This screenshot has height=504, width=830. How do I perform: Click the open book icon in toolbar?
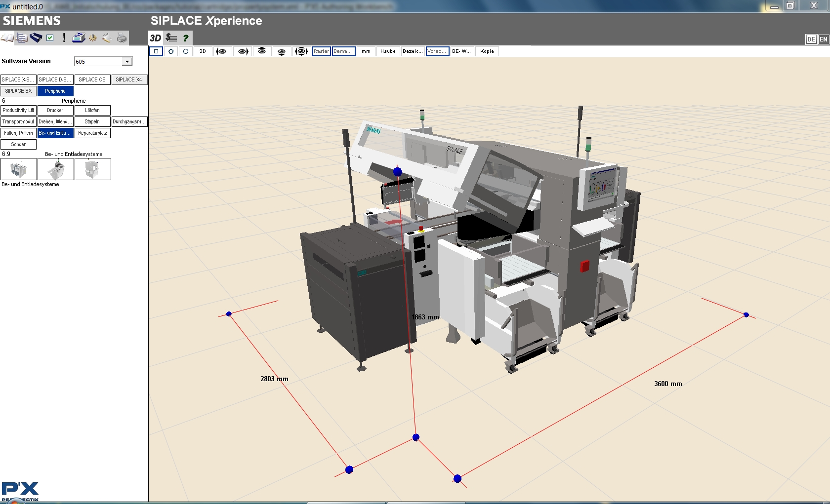(7, 38)
